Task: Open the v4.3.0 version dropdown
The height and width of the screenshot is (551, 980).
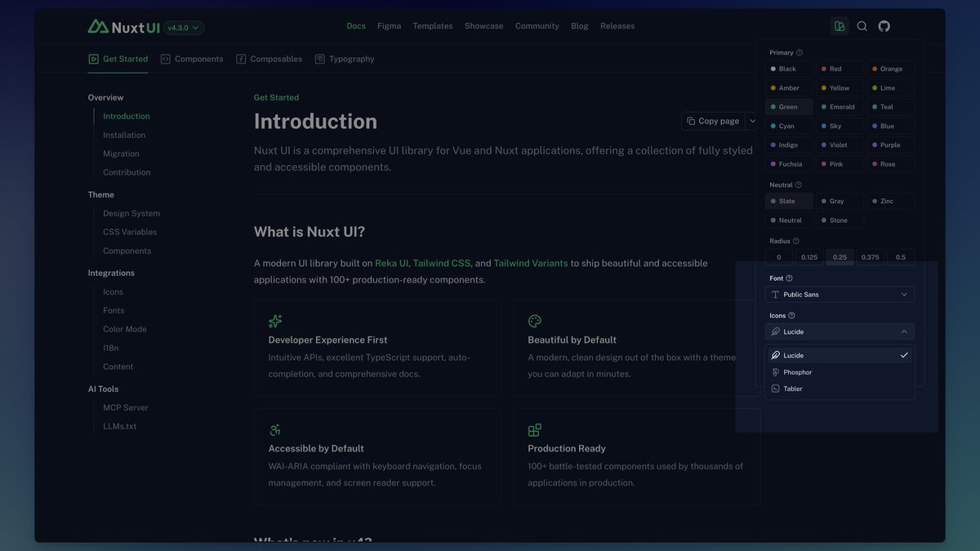Action: tap(184, 28)
